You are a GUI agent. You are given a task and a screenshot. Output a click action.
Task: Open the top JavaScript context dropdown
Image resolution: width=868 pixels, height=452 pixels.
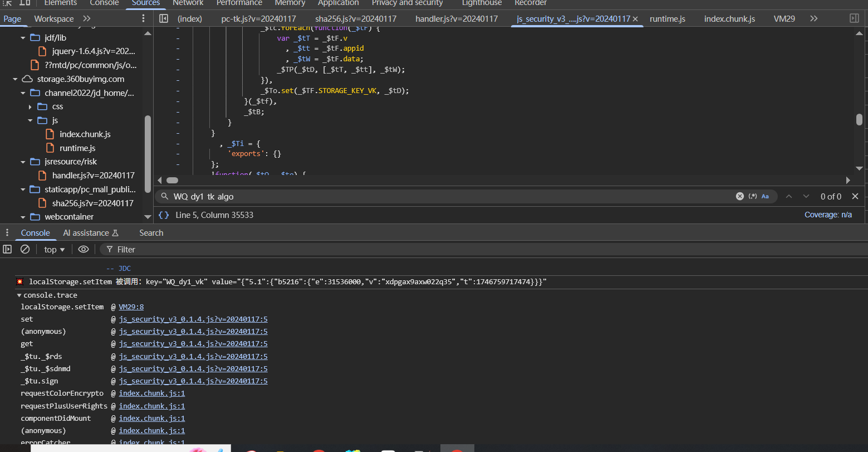point(55,250)
